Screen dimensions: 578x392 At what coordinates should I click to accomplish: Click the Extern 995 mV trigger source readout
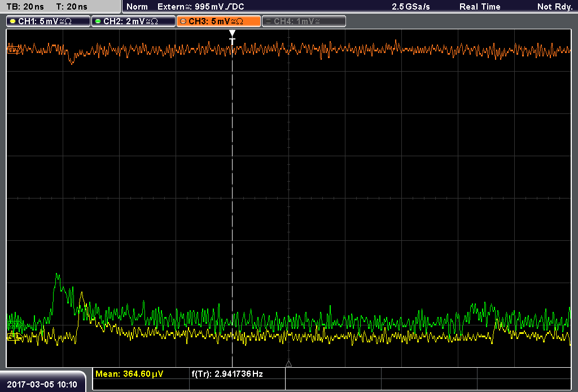[x=200, y=7]
